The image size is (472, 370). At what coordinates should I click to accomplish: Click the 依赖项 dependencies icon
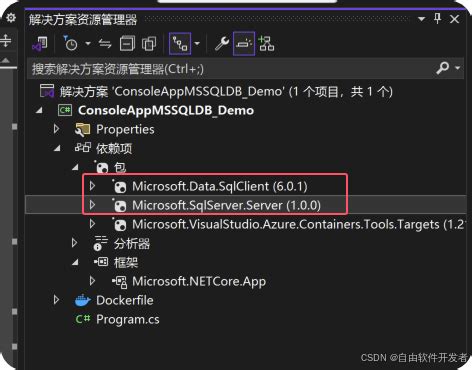coord(83,148)
